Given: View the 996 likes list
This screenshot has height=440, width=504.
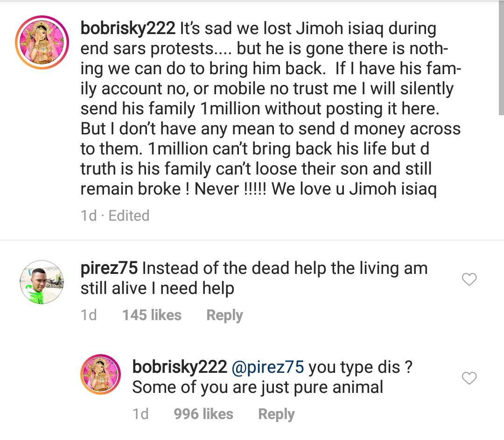Looking at the screenshot, I should [203, 414].
